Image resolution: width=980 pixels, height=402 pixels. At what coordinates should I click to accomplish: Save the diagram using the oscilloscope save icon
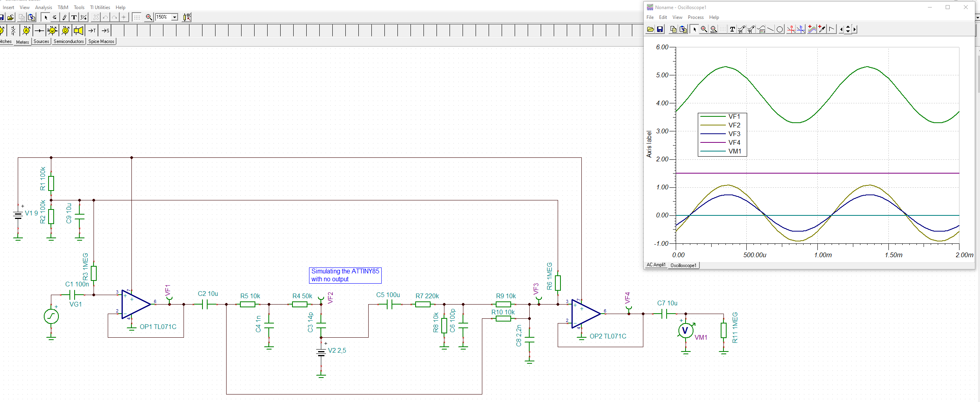pyautogui.click(x=660, y=29)
